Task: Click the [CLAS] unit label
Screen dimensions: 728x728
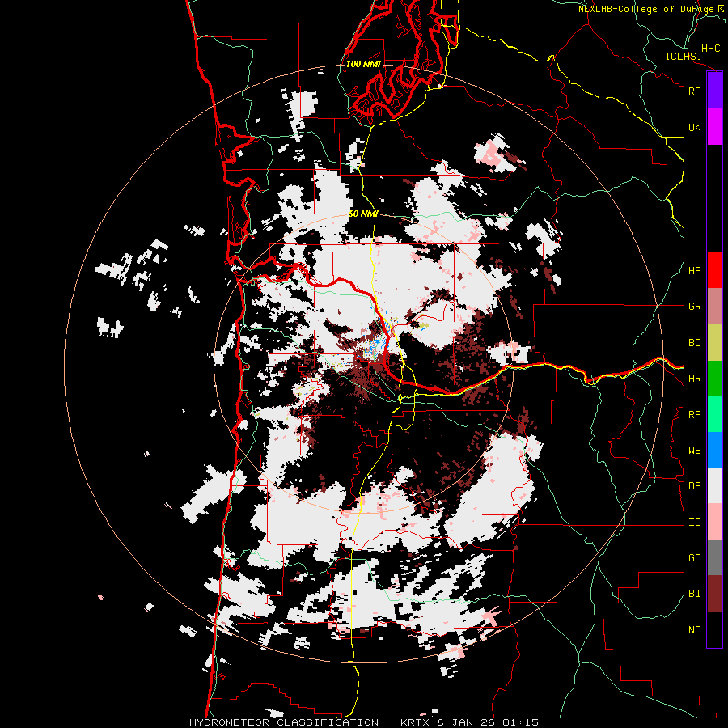Action: (684, 57)
